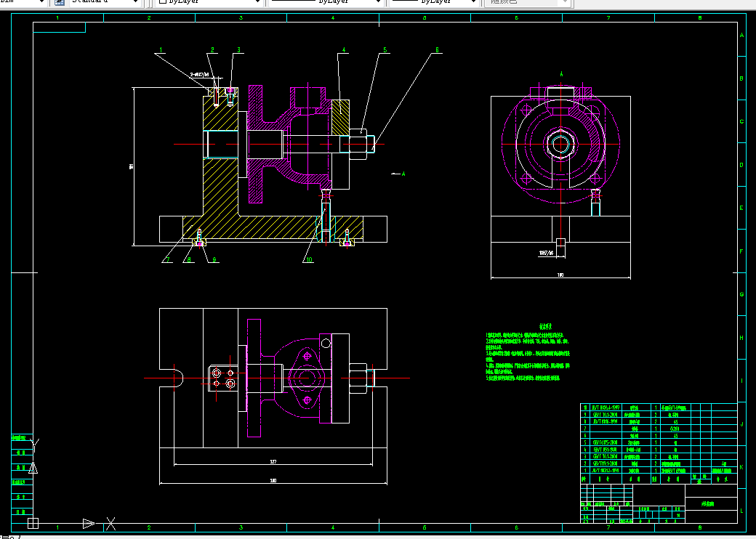Select parts list row 10 standard number
The image size is (756, 539).
click(x=606, y=408)
